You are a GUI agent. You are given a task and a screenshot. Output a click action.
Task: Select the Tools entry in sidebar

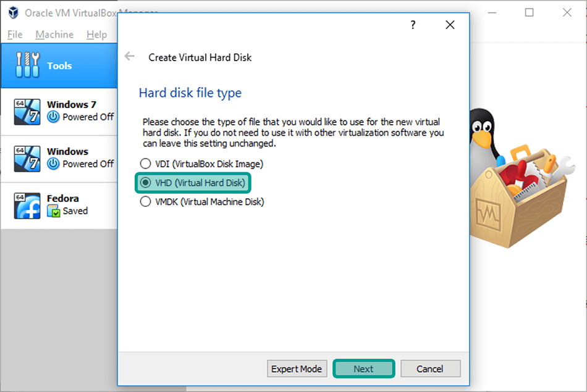point(59,65)
